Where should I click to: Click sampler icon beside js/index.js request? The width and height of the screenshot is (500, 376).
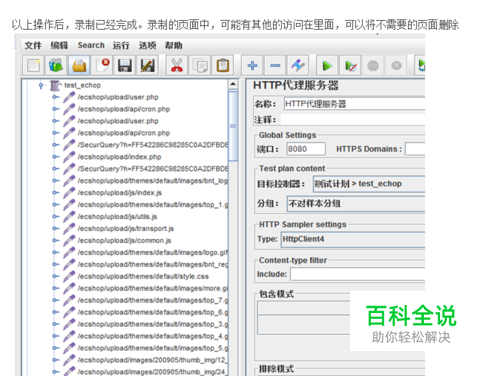pos(69,192)
